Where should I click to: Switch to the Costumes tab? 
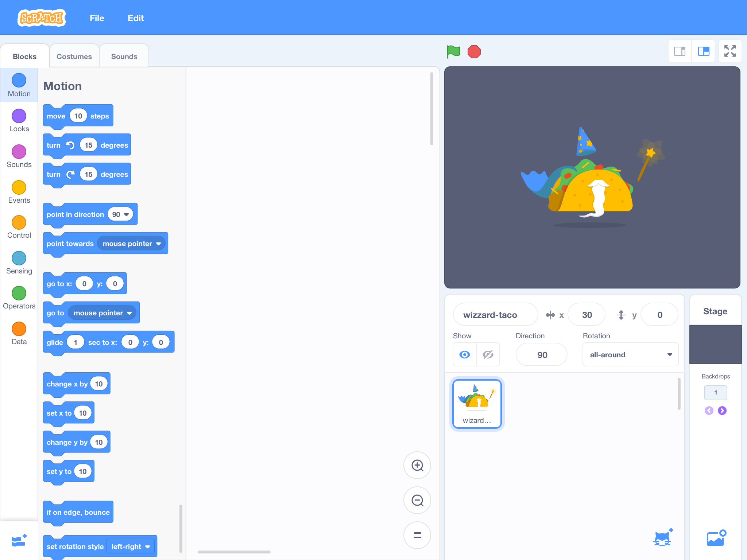(74, 56)
